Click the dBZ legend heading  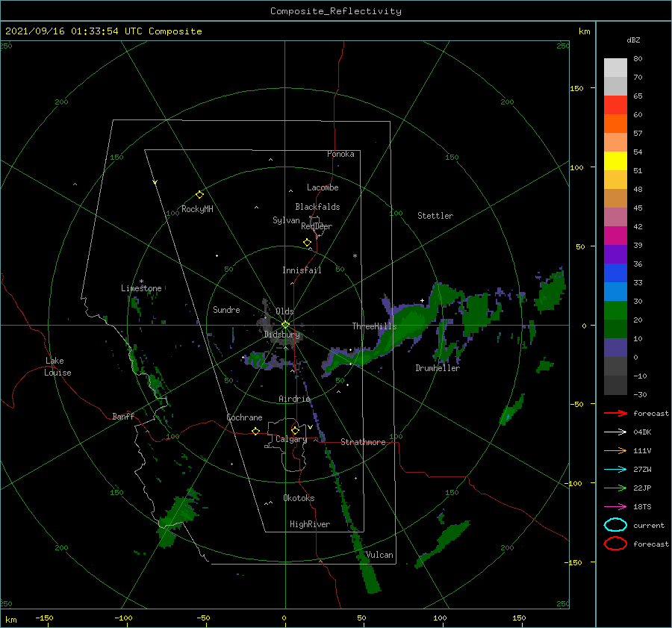pos(633,40)
